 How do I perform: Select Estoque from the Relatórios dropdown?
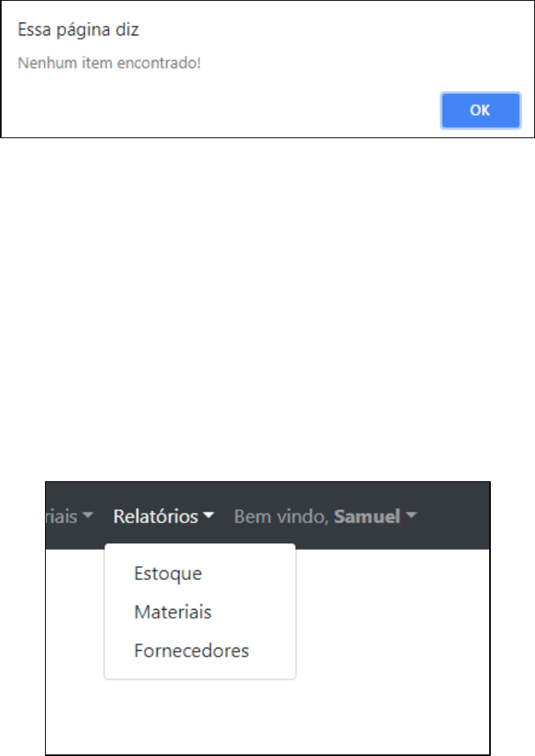tap(168, 574)
